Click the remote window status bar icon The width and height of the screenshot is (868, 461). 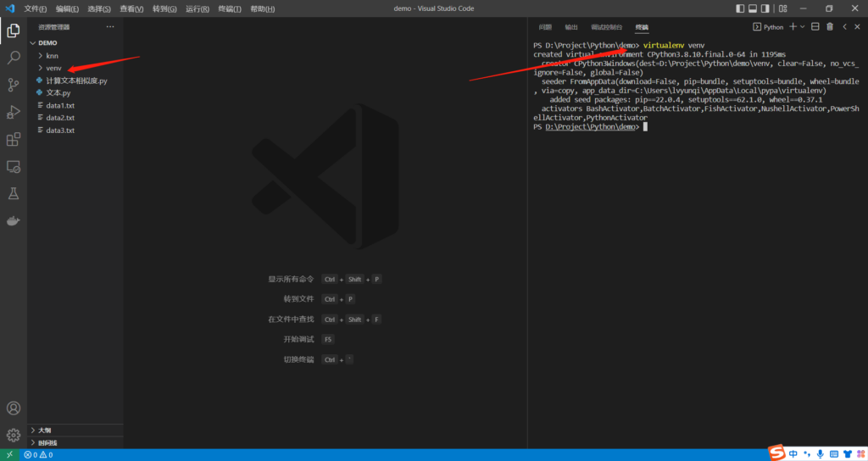9,455
